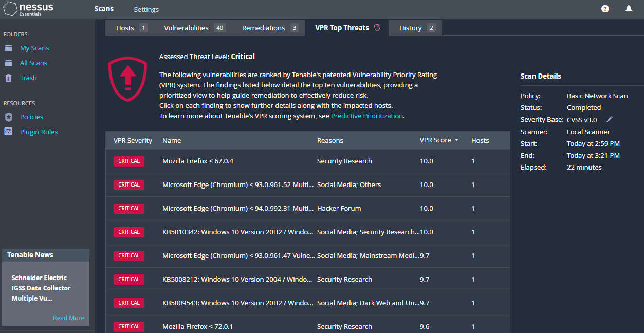Click the Nessus Essentials logo
644x333 pixels.
[29, 9]
